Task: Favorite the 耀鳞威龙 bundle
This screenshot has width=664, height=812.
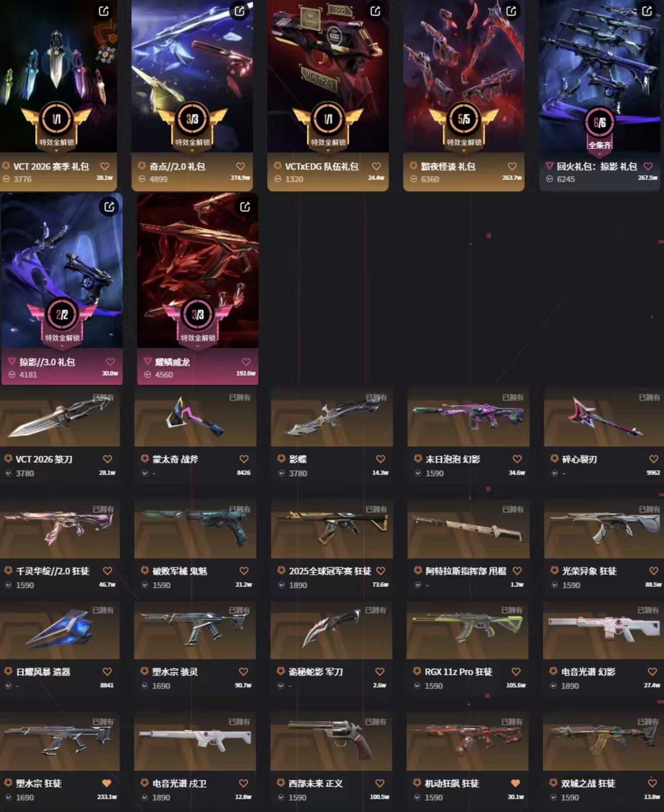Action: click(246, 361)
